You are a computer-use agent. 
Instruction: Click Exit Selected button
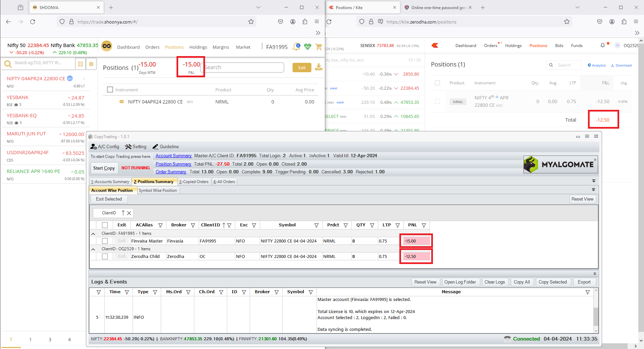click(109, 199)
